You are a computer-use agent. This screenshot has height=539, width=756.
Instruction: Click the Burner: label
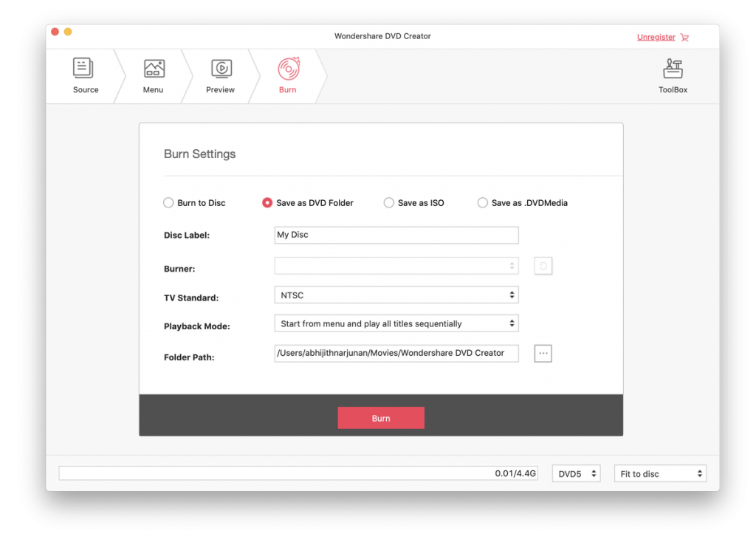coord(179,269)
